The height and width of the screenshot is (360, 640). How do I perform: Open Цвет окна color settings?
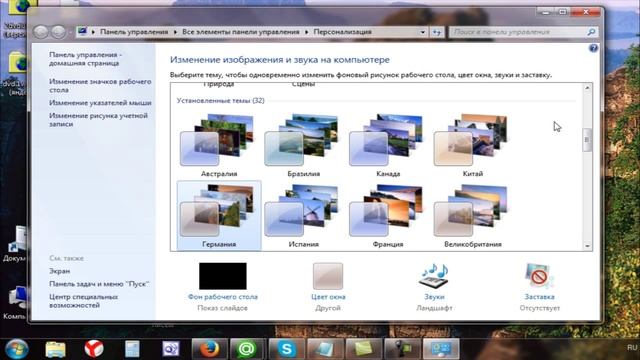(328, 276)
